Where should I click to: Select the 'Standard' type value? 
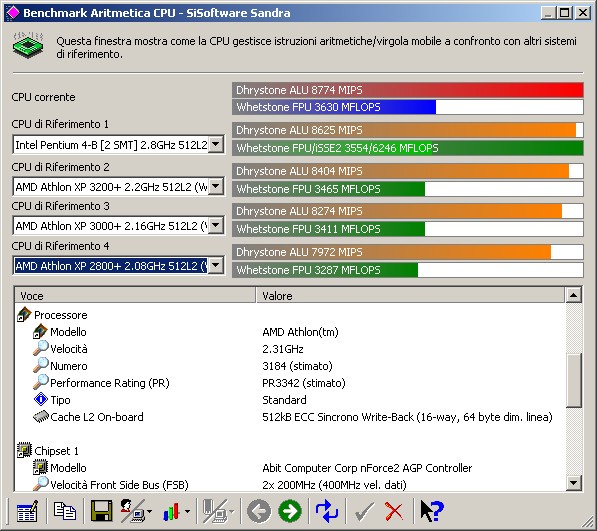pyautogui.click(x=284, y=400)
